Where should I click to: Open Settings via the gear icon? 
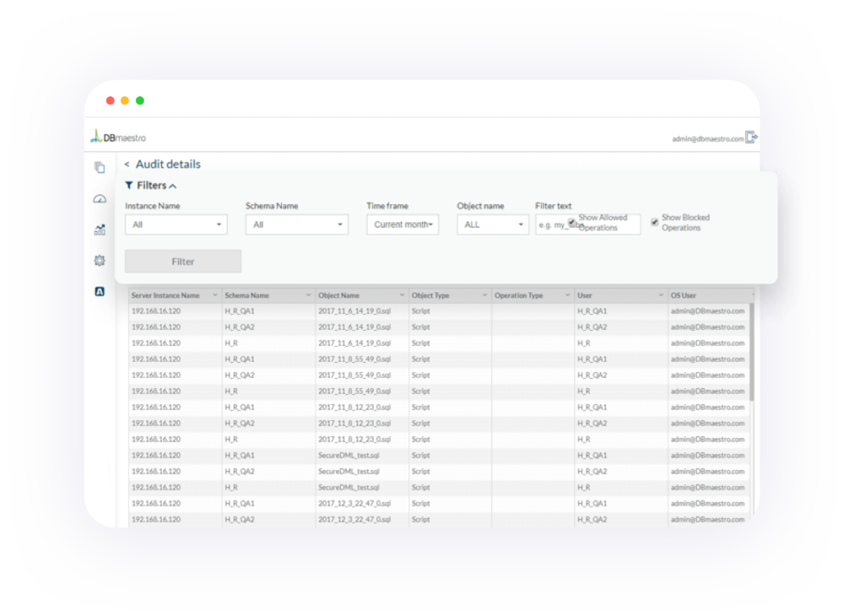(x=99, y=260)
